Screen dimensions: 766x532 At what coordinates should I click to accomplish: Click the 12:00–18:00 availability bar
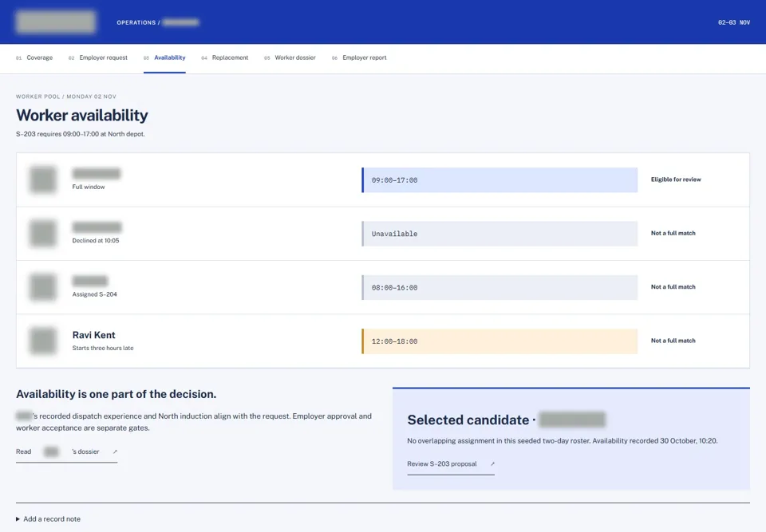click(x=499, y=341)
